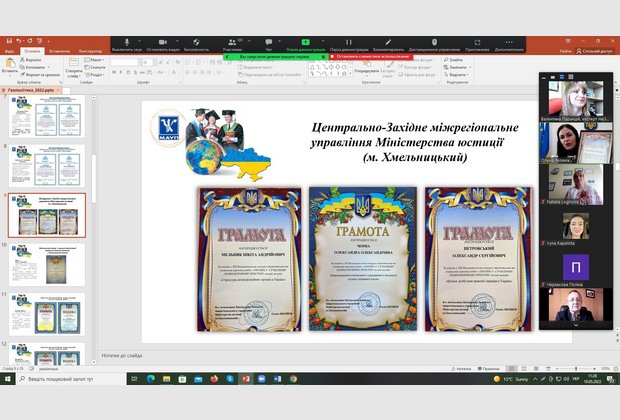Image resolution: width=620 pixels, height=420 pixels.
Task: Click the font name box
Action: (x=124, y=62)
